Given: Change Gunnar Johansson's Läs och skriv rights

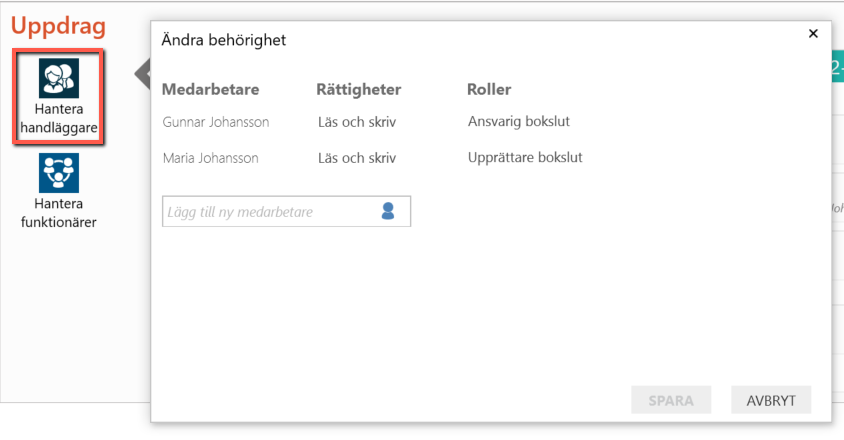Looking at the screenshot, I should [x=357, y=122].
